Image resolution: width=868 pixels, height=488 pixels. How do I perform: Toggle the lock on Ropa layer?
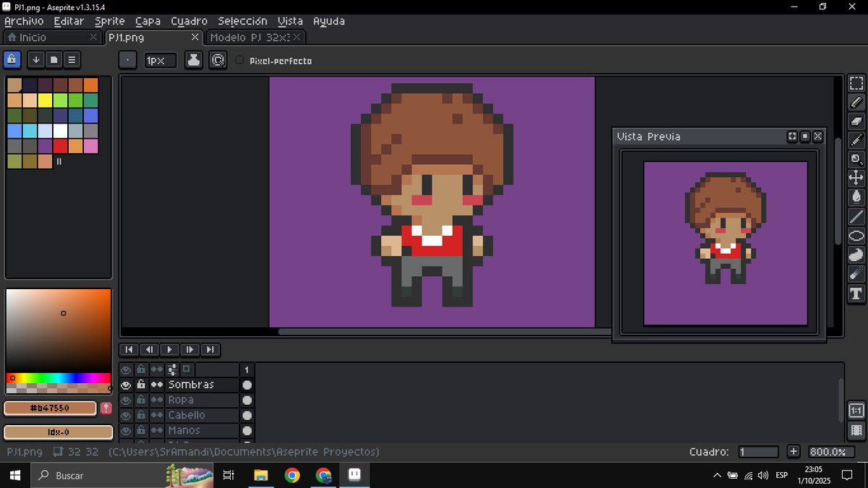coord(141,401)
